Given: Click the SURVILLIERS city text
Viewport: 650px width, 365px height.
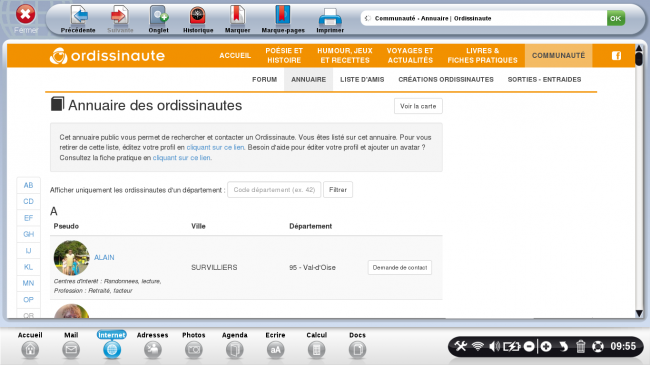Looking at the screenshot, I should (x=214, y=268).
